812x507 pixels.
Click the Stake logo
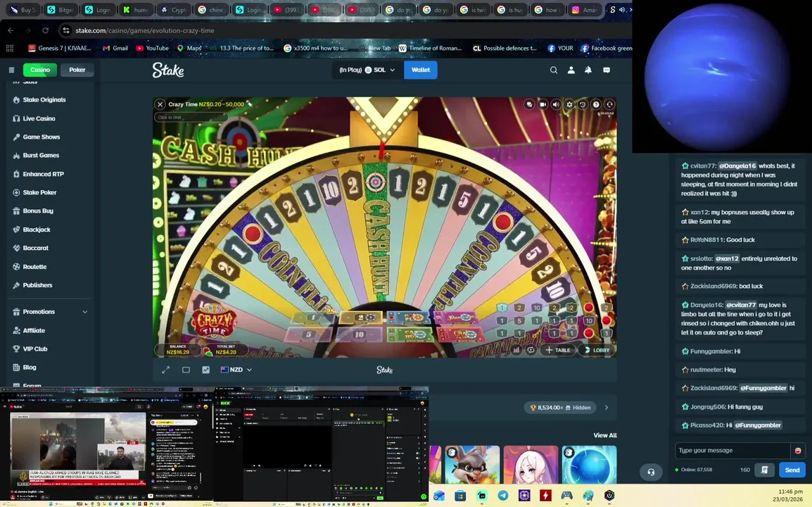[x=167, y=70]
